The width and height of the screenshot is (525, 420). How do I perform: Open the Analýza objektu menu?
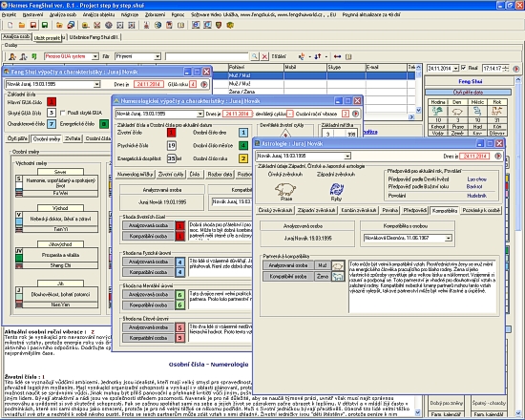point(98,14)
